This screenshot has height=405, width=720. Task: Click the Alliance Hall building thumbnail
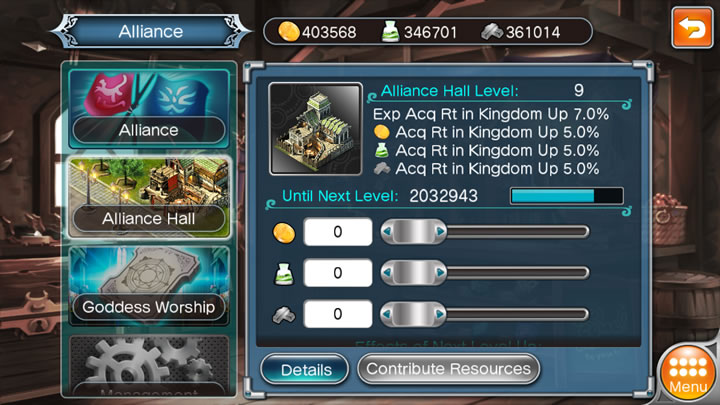pos(315,129)
